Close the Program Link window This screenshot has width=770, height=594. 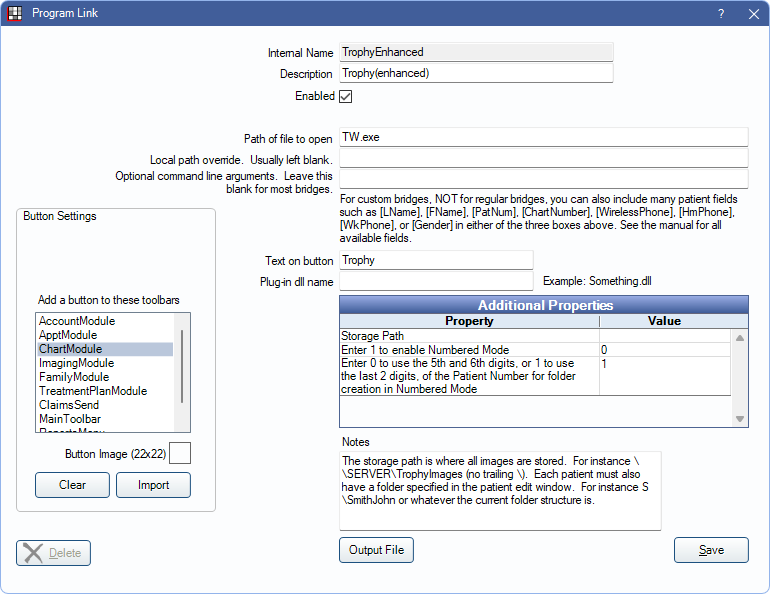[x=753, y=14]
